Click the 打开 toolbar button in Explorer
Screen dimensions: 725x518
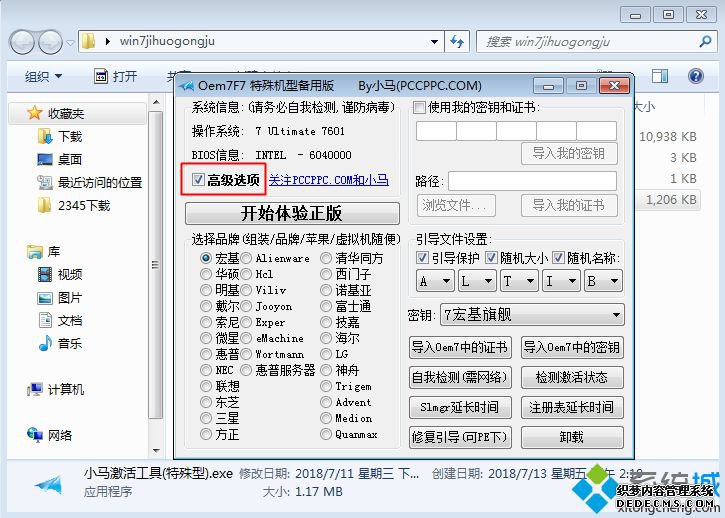(116, 76)
